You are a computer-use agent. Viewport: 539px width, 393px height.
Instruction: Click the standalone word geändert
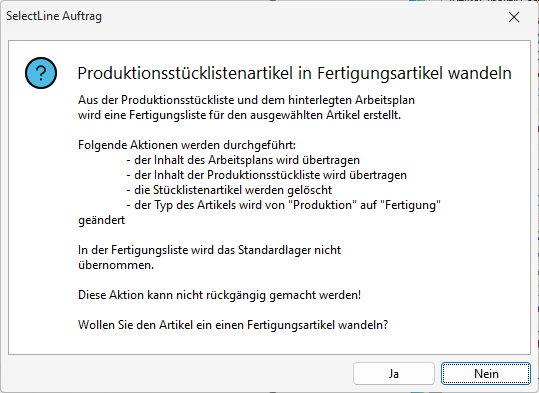(101, 220)
